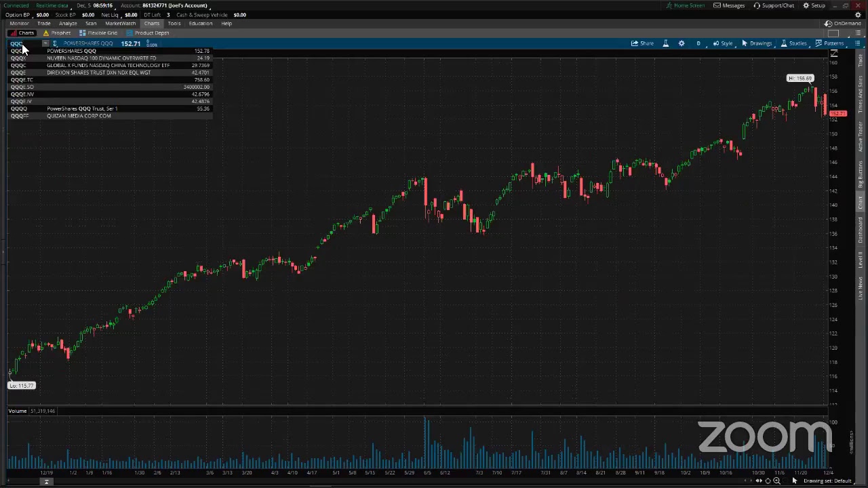Open the Share chart option
Image resolution: width=868 pixels, height=488 pixels.
642,43
